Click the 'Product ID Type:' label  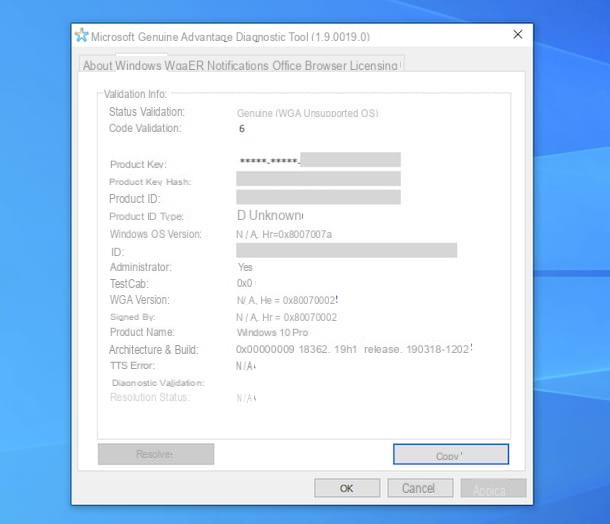(146, 216)
